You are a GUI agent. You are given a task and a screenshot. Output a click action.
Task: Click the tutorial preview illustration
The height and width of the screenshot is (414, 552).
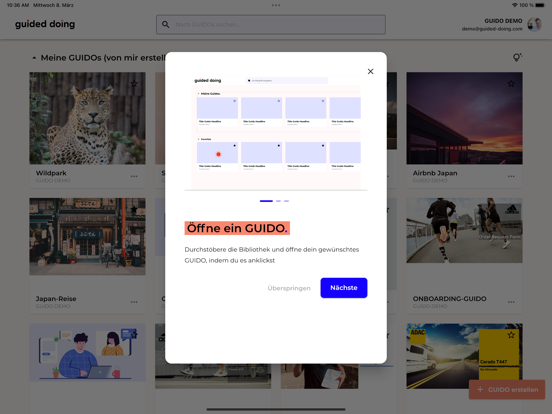[276, 133]
